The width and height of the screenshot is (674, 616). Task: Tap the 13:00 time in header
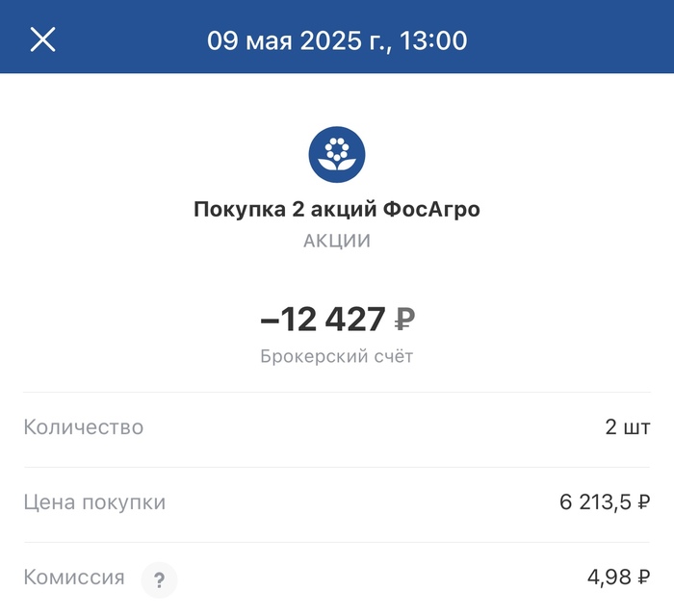(x=433, y=40)
